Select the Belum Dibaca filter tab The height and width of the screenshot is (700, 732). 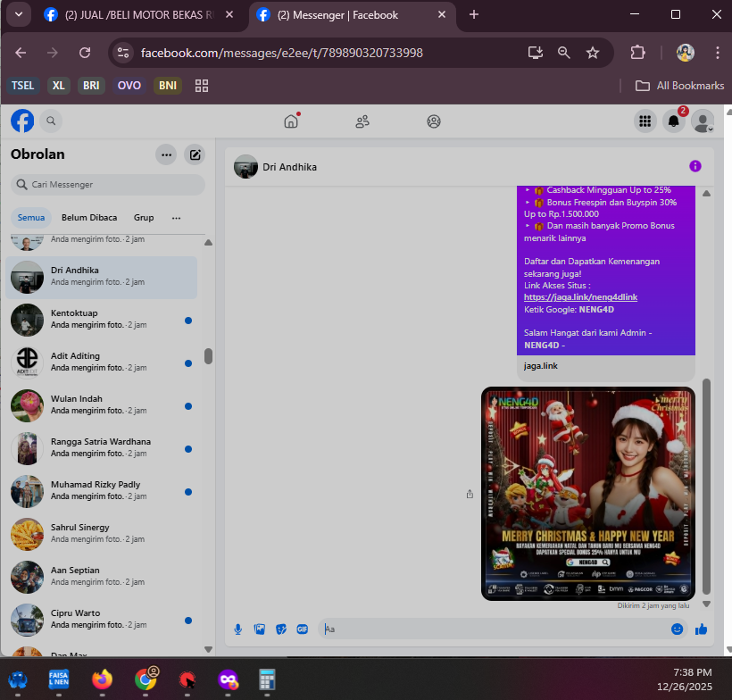[89, 218]
